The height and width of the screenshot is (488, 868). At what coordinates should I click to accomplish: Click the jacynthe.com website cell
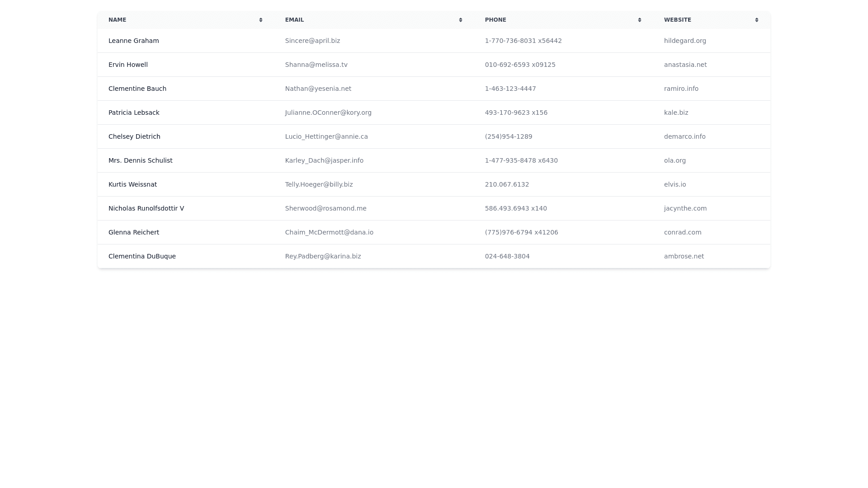tap(685, 208)
